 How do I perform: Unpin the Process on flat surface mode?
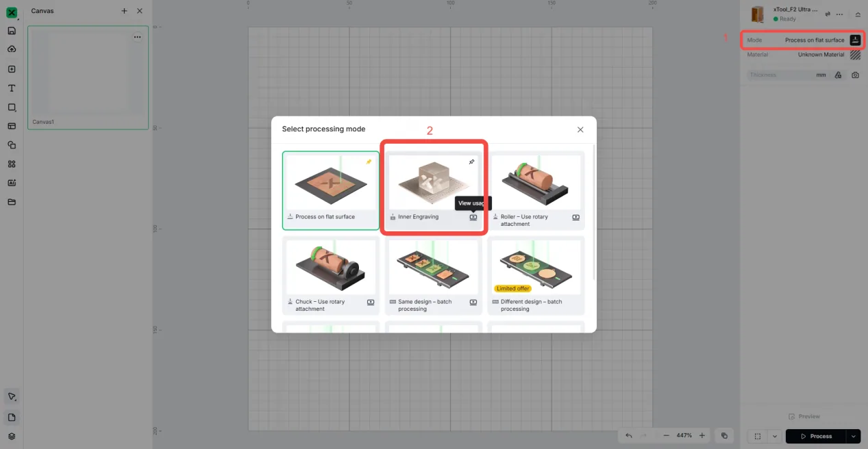[369, 162]
